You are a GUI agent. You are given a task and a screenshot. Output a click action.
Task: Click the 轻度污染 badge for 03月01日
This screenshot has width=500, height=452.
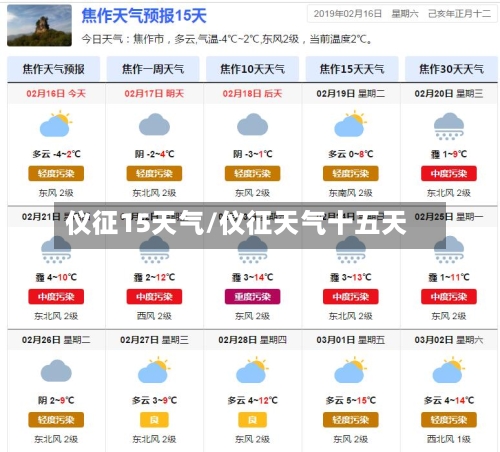(350, 420)
